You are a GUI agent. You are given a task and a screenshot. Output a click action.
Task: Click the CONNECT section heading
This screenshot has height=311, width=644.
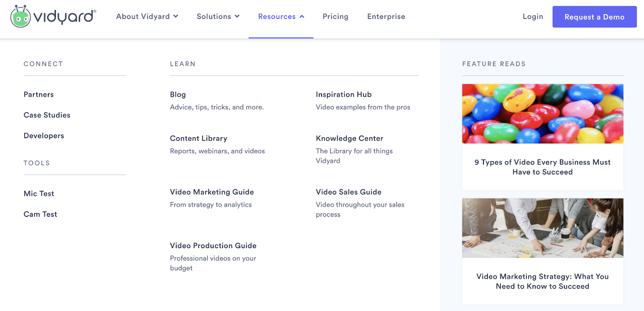click(43, 64)
